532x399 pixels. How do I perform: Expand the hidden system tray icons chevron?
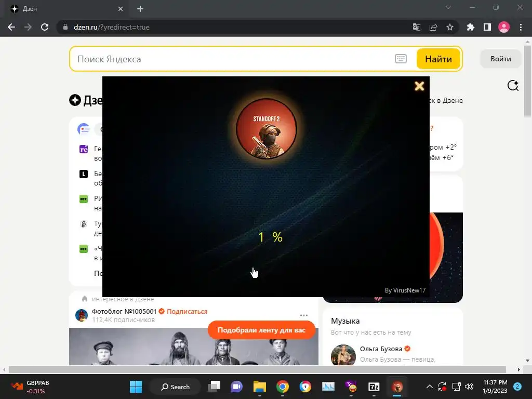point(430,387)
